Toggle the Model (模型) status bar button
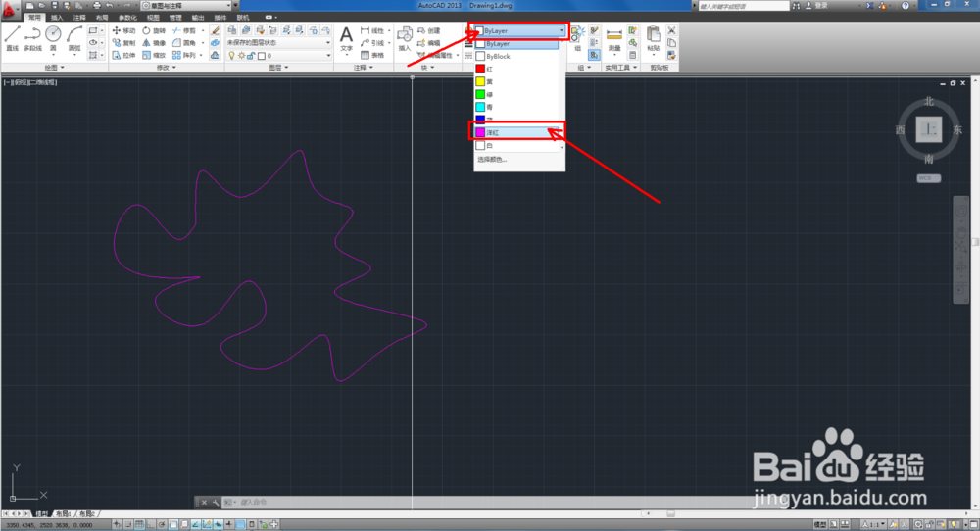 pos(819,525)
